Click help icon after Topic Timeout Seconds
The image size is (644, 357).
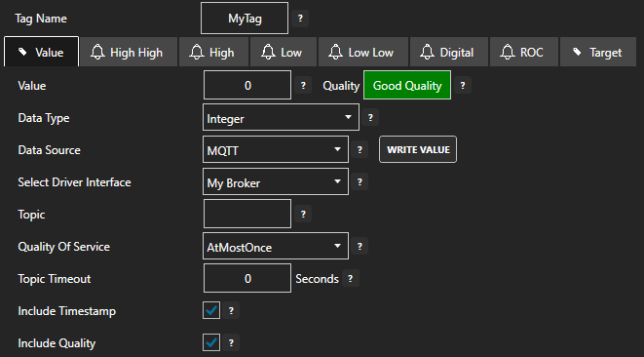[351, 278]
